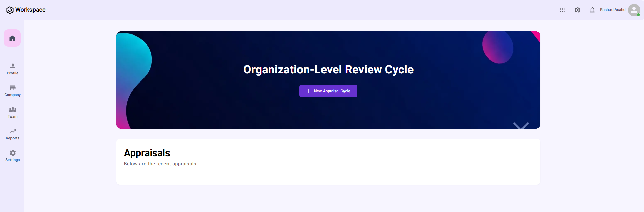
Task: Open the Rashad Asahd account menu
Action: [x=613, y=10]
